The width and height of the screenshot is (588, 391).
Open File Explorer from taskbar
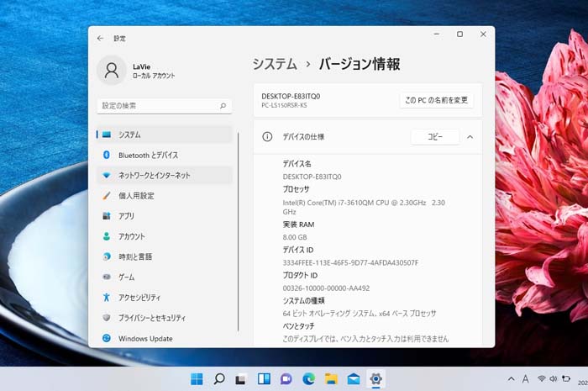pyautogui.click(x=331, y=379)
